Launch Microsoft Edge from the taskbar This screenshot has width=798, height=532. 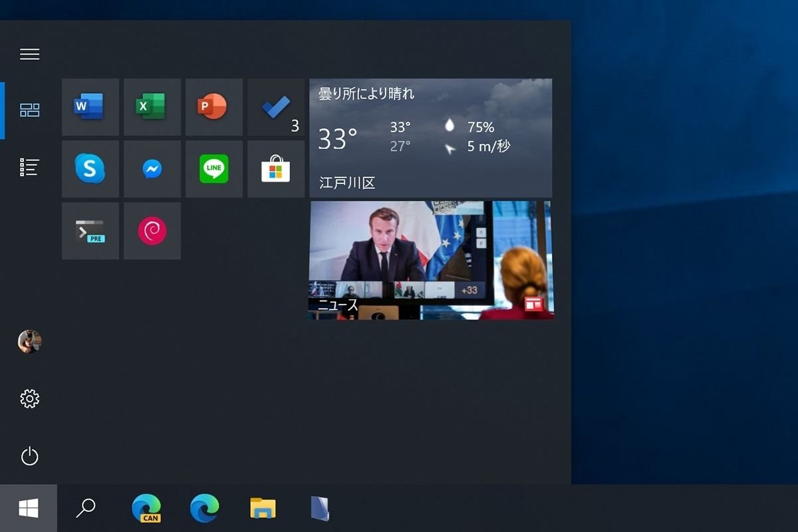coord(205,509)
